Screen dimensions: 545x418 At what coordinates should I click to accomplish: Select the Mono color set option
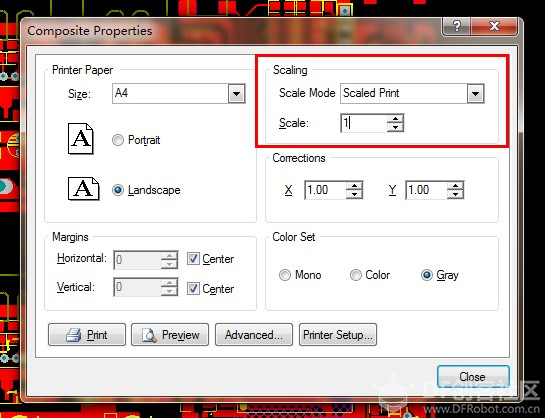point(285,275)
